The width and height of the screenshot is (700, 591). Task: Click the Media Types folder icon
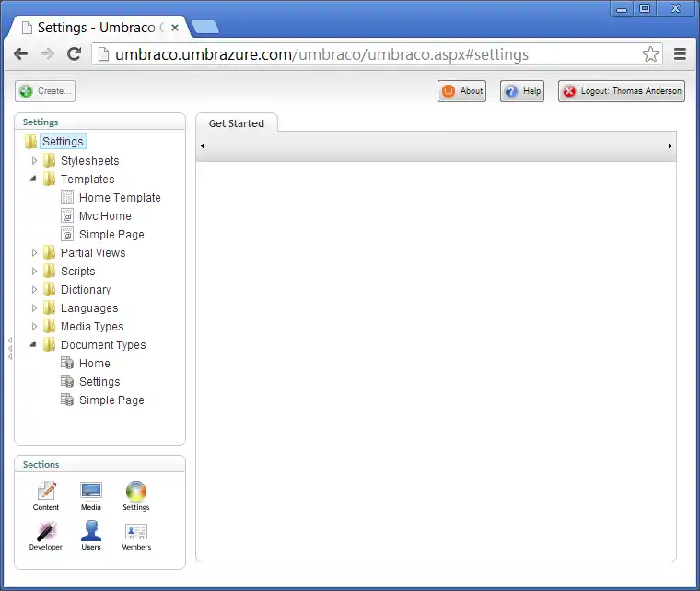pos(49,326)
